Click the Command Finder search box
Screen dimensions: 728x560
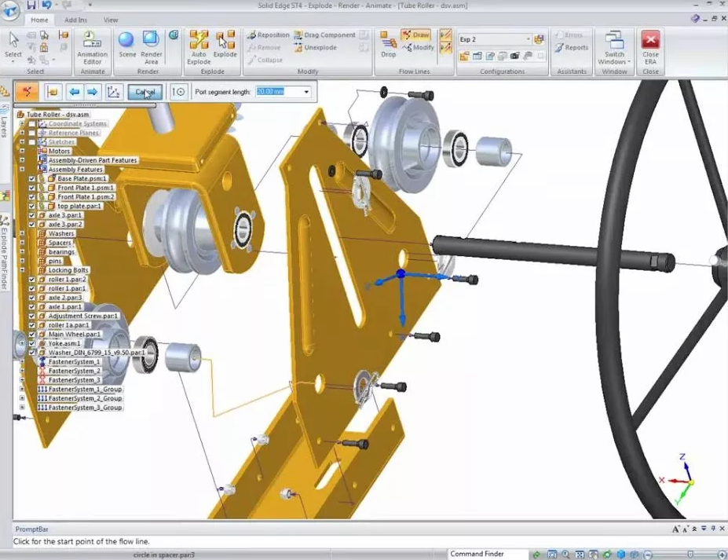click(488, 554)
